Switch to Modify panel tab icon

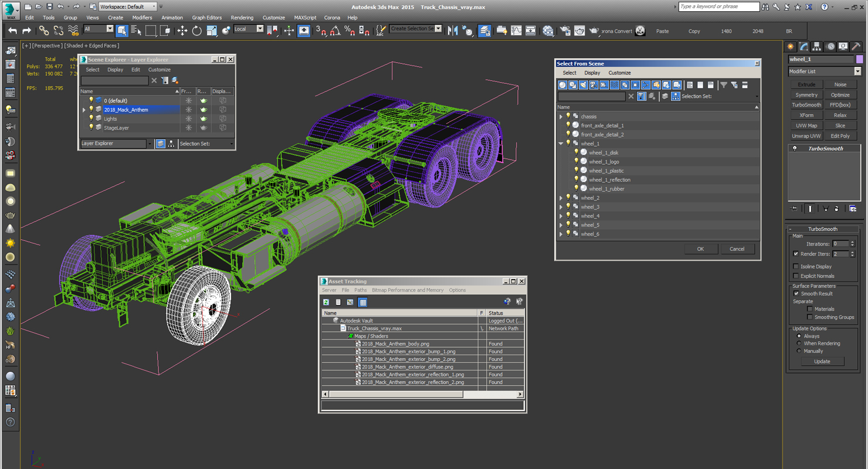pos(803,46)
